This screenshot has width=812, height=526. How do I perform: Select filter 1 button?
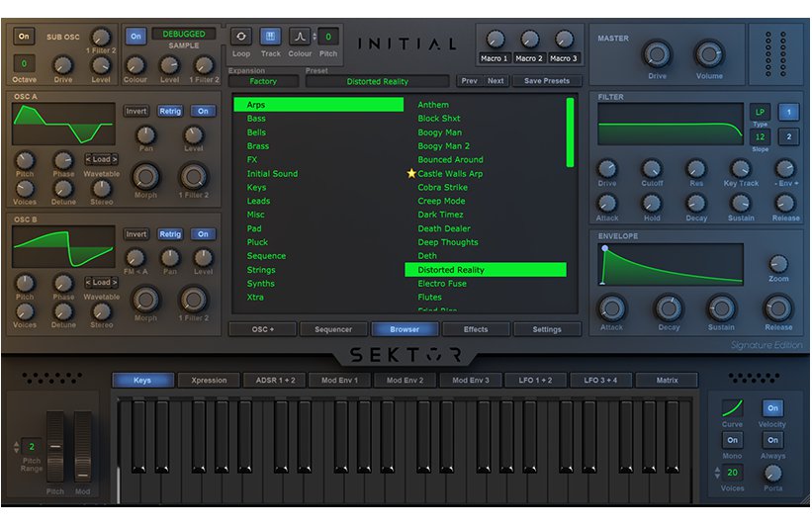coord(788,112)
